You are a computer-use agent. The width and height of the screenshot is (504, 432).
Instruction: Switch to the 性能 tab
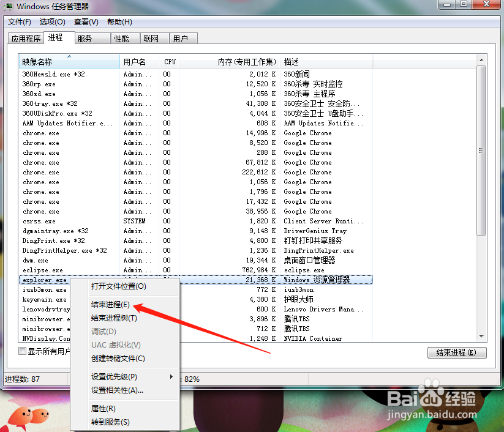tap(126, 39)
